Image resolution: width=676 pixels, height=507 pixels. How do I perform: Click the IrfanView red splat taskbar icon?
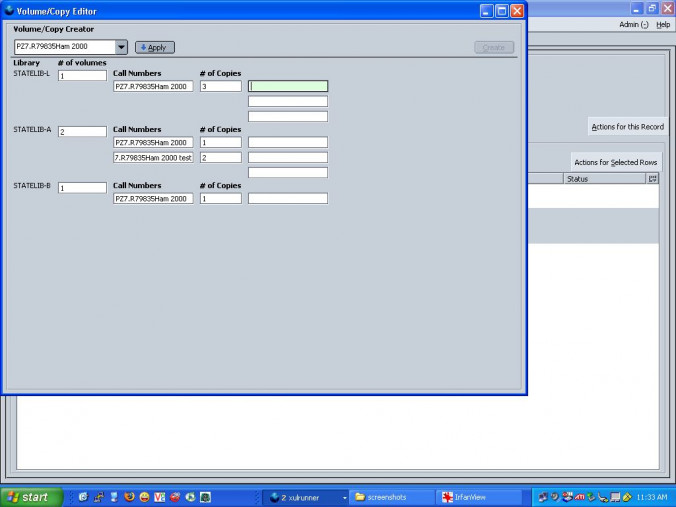(x=448, y=497)
